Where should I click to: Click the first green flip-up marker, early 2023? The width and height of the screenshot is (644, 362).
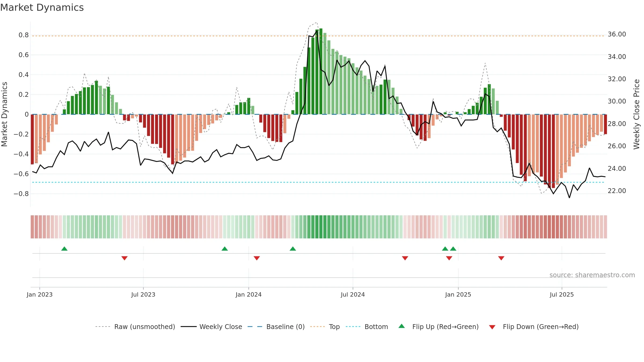pos(64,249)
